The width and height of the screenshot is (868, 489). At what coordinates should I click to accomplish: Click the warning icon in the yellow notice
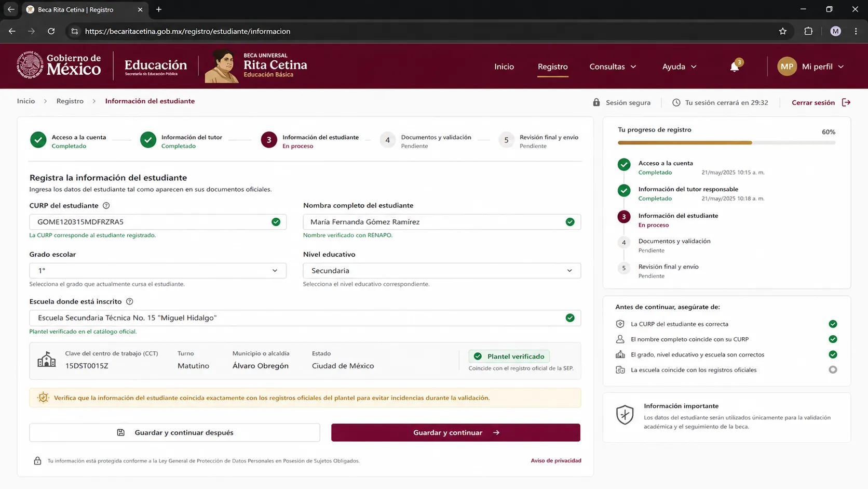[43, 398]
